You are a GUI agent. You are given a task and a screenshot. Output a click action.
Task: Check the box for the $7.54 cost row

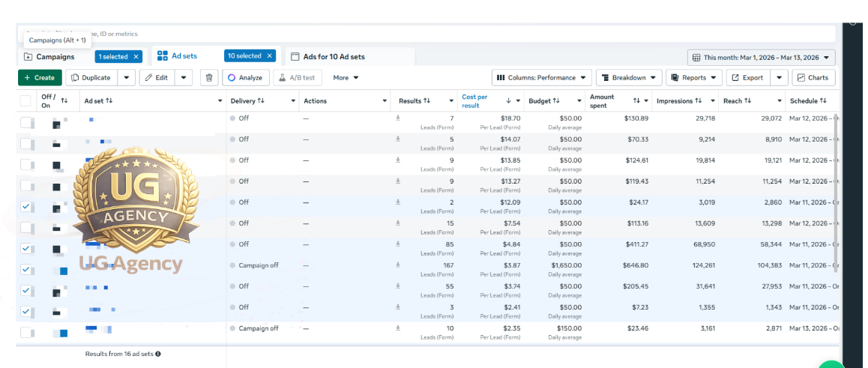[25, 227]
